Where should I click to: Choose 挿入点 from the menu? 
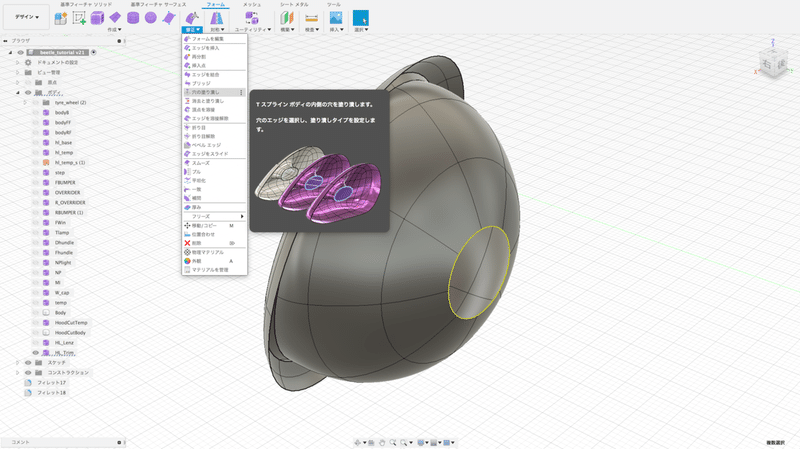[214, 65]
